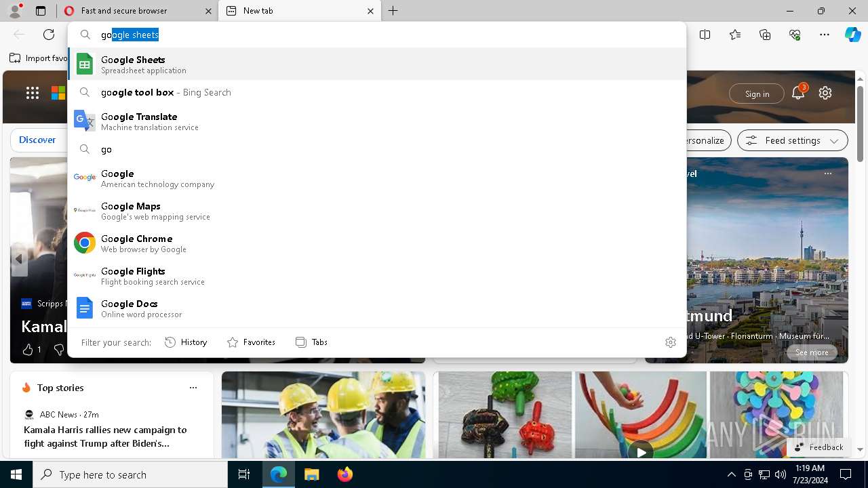Expand the Feed settings dropdown
The image size is (868, 488).
834,140
